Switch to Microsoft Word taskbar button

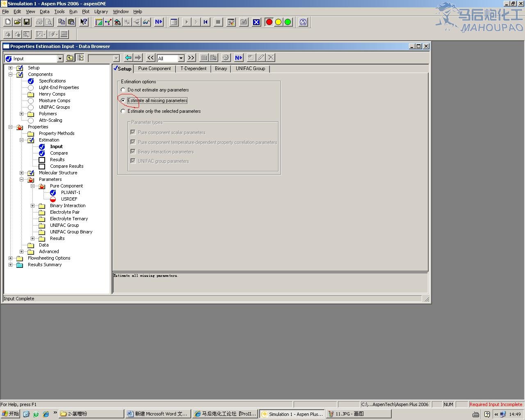click(x=157, y=414)
